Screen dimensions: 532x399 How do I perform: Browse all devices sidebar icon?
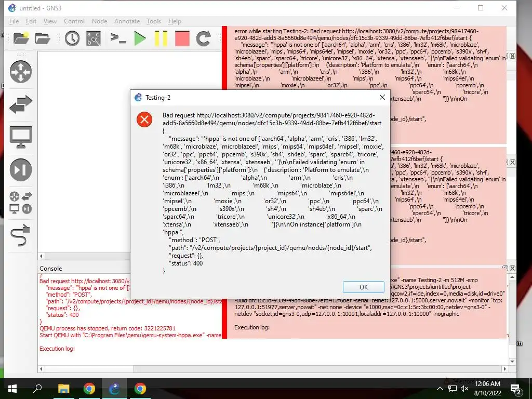coord(21,203)
